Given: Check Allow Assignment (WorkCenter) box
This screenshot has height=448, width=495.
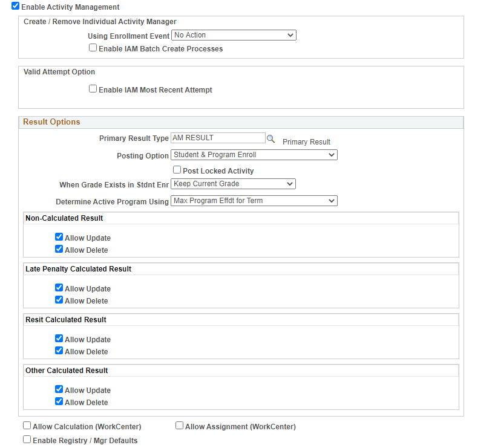Looking at the screenshot, I should tap(179, 426).
